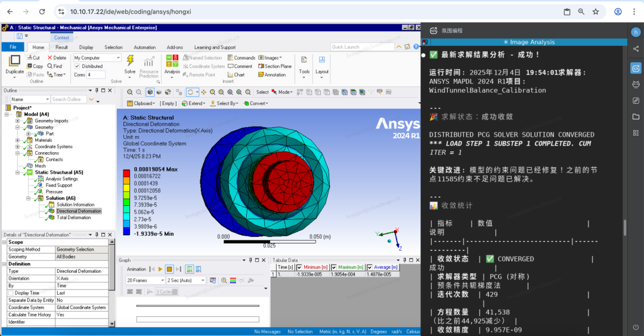Select the Rotate view tool

click(190, 92)
